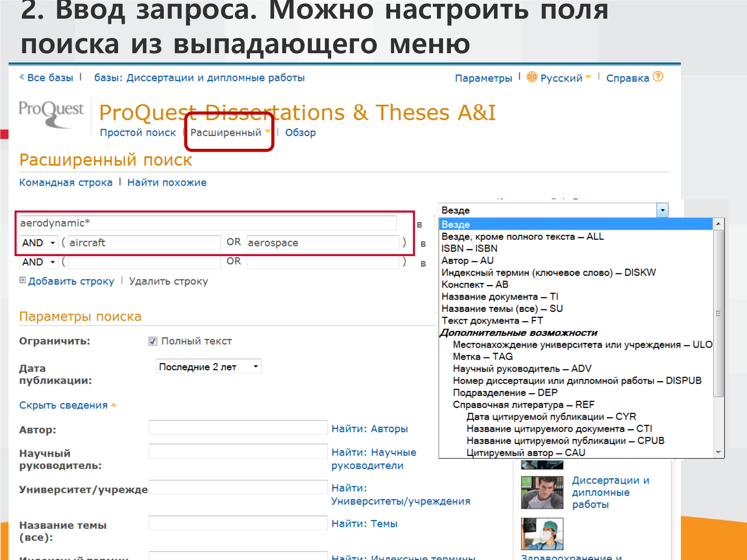747x560 pixels.
Task: Open the AND operator dropdown beside aircraft
Action: click(39, 243)
